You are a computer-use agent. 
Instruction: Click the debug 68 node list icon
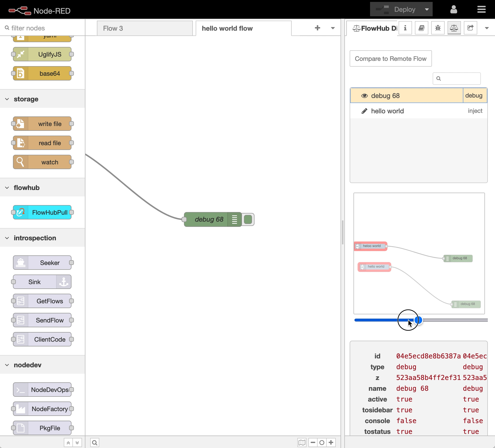(x=234, y=219)
